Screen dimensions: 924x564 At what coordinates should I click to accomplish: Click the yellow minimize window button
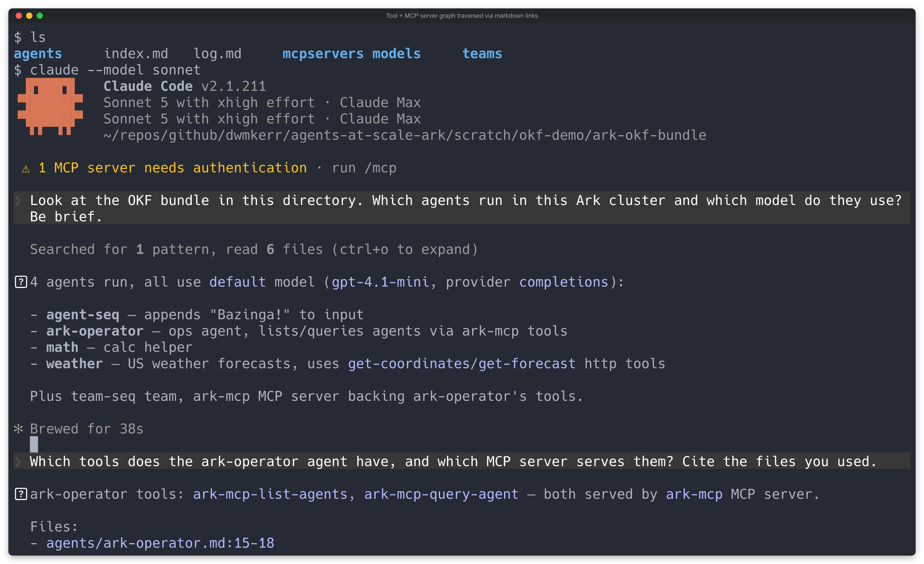coord(29,16)
